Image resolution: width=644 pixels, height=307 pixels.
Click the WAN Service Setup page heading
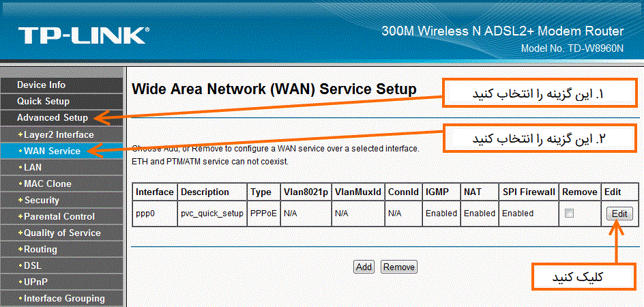coord(274,89)
